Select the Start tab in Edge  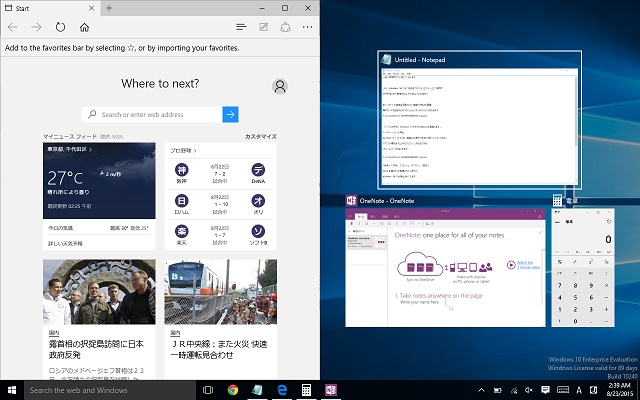(x=50, y=8)
